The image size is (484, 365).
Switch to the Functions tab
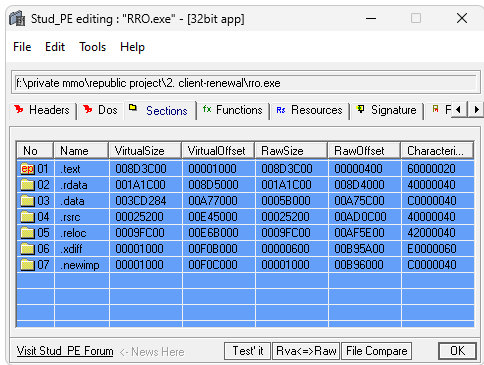[233, 110]
